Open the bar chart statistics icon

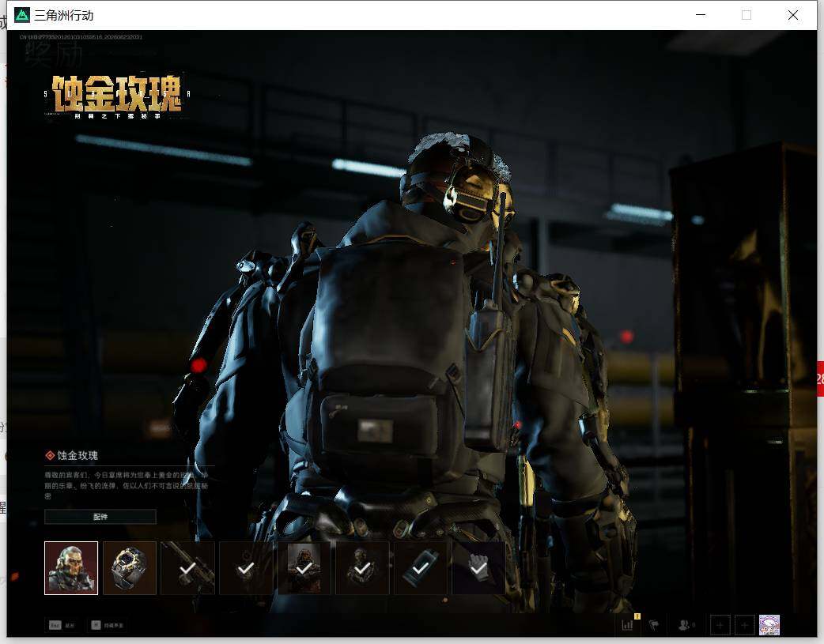[x=627, y=625]
